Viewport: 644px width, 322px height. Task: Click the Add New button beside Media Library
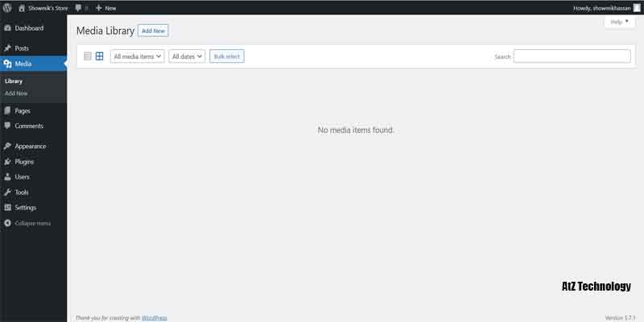tap(153, 31)
